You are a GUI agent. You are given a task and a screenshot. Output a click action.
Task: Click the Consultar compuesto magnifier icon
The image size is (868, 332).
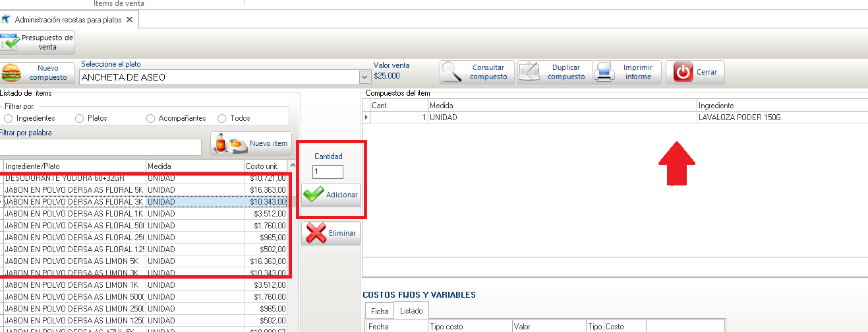452,72
